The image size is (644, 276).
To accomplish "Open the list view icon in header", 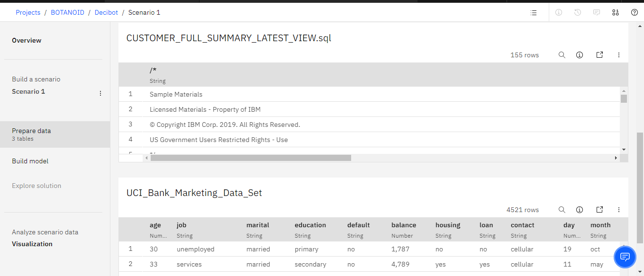I will coord(534,13).
